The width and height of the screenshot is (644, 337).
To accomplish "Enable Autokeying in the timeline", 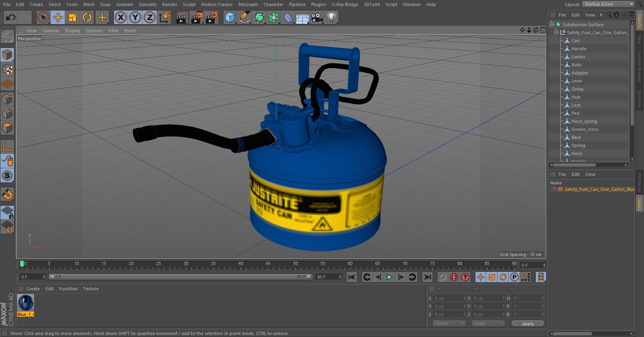I will click(x=454, y=277).
